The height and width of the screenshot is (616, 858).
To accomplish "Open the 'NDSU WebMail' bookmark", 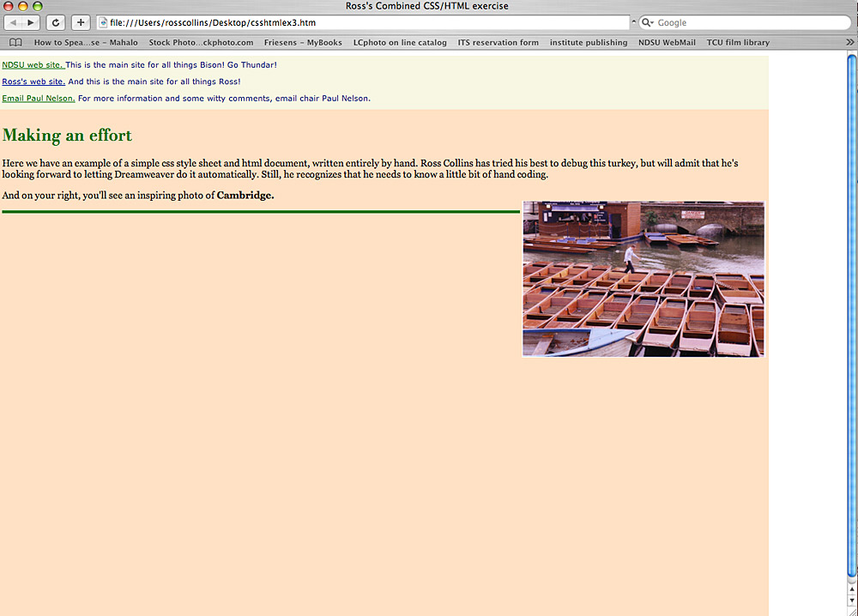I will pos(667,42).
